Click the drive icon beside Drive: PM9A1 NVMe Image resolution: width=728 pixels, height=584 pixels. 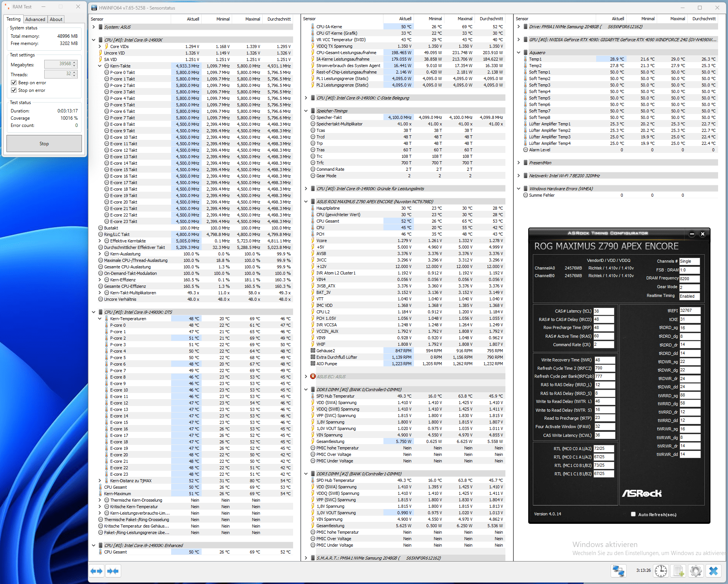[526, 27]
